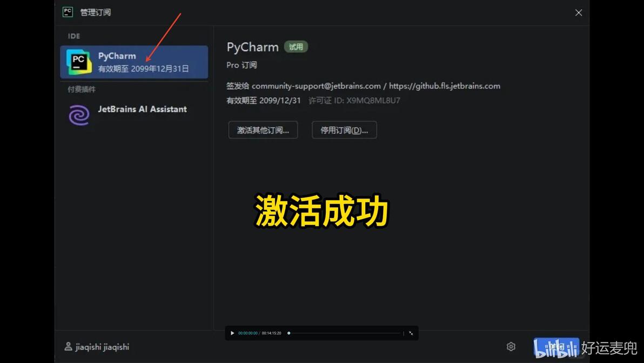This screenshot has width=644, height=363.
Task: Click the Pro 订阅 label
Action: pos(242,65)
